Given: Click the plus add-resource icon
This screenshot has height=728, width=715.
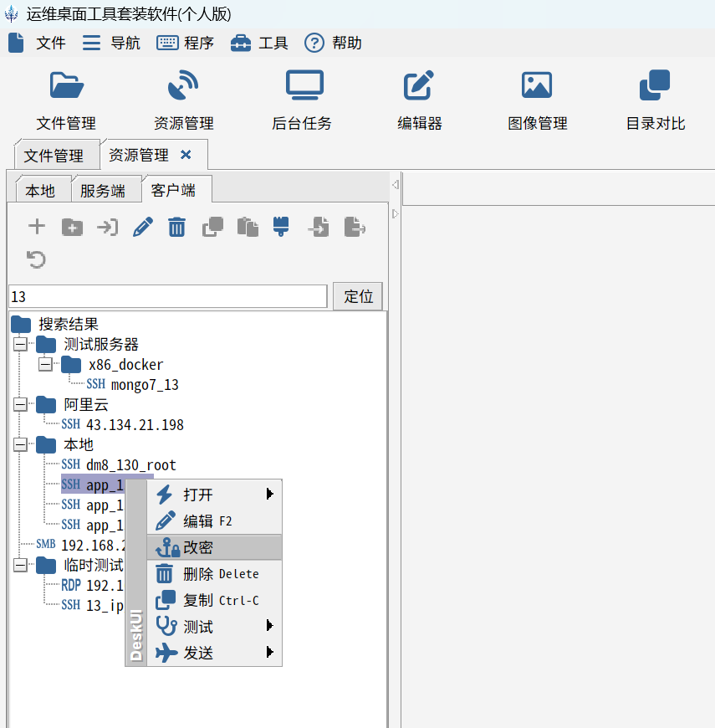Looking at the screenshot, I should 37,227.
